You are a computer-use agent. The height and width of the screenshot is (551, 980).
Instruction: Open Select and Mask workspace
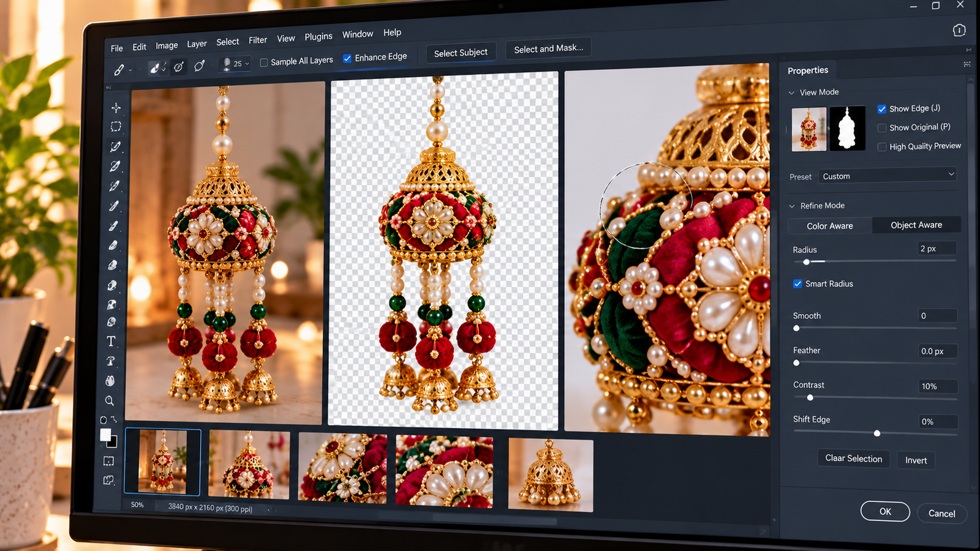click(x=548, y=48)
